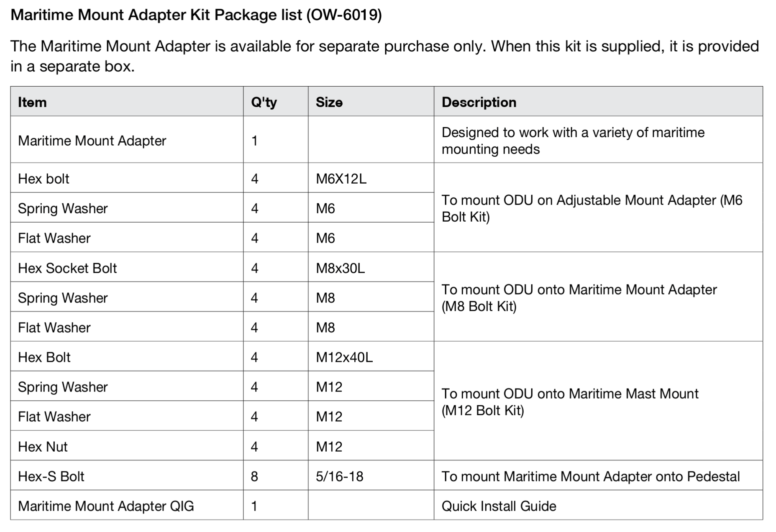
Task: Select the Maritime Mount Adapter QIG cell
Action: click(x=127, y=505)
